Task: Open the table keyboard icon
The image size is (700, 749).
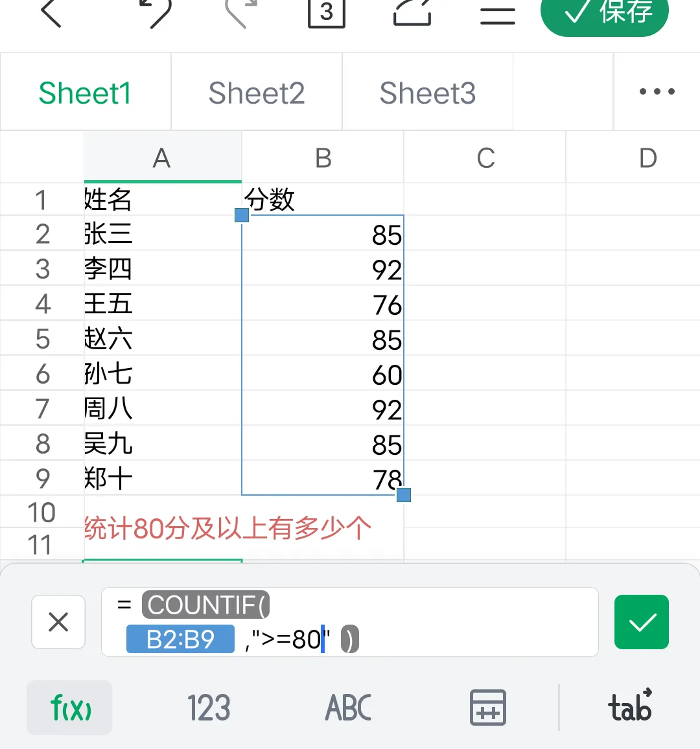Action: pos(487,708)
